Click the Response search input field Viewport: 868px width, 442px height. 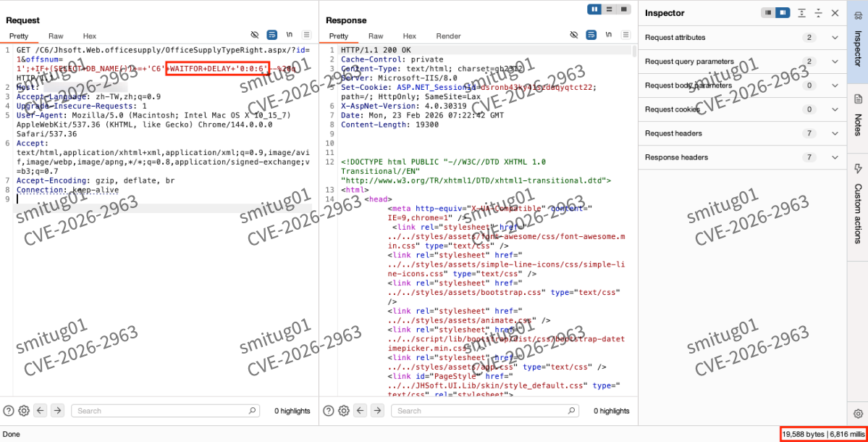point(485,411)
